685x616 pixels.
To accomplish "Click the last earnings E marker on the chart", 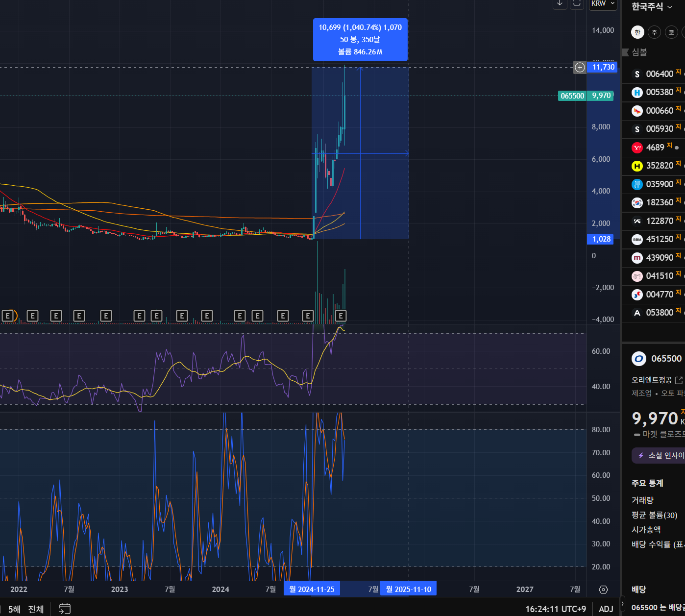I will click(341, 316).
